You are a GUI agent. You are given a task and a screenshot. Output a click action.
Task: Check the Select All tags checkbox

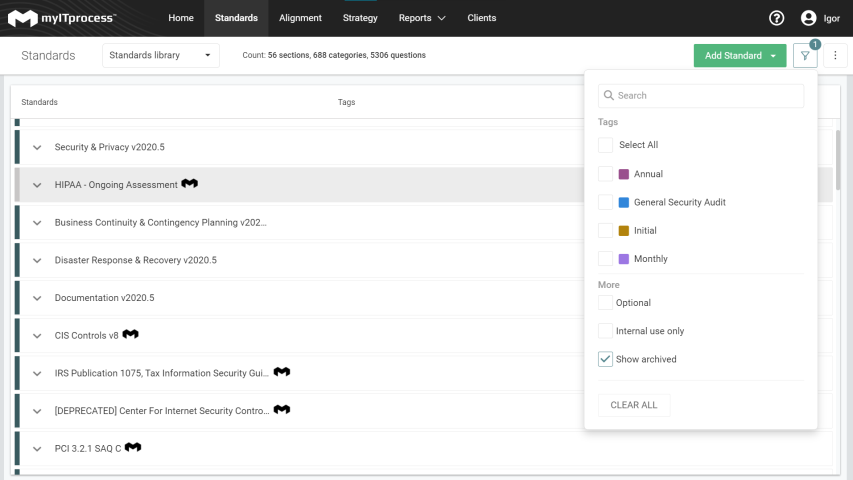(605, 145)
